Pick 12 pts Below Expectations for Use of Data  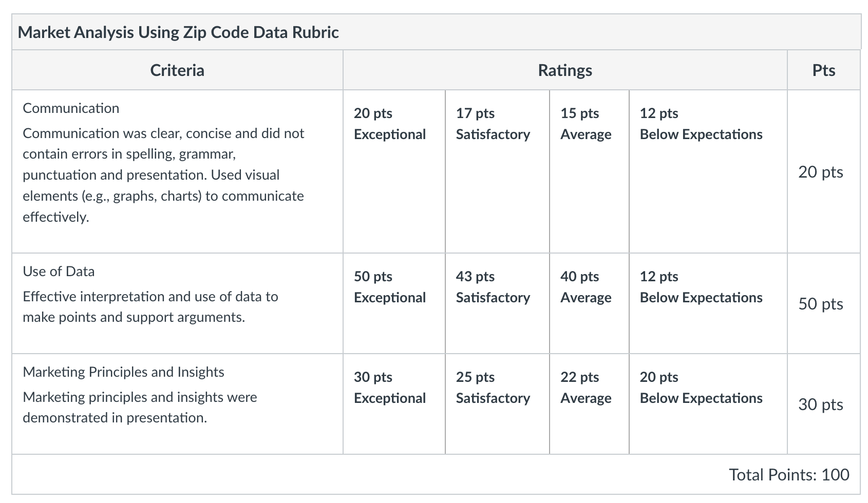[x=708, y=303]
